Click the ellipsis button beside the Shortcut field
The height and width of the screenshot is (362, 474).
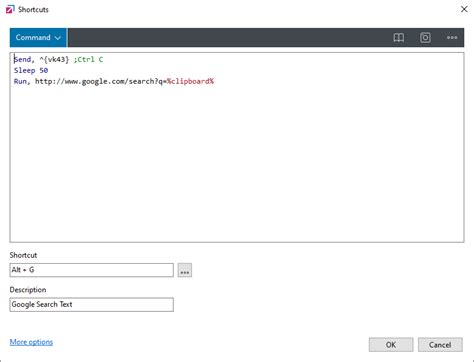pos(185,270)
